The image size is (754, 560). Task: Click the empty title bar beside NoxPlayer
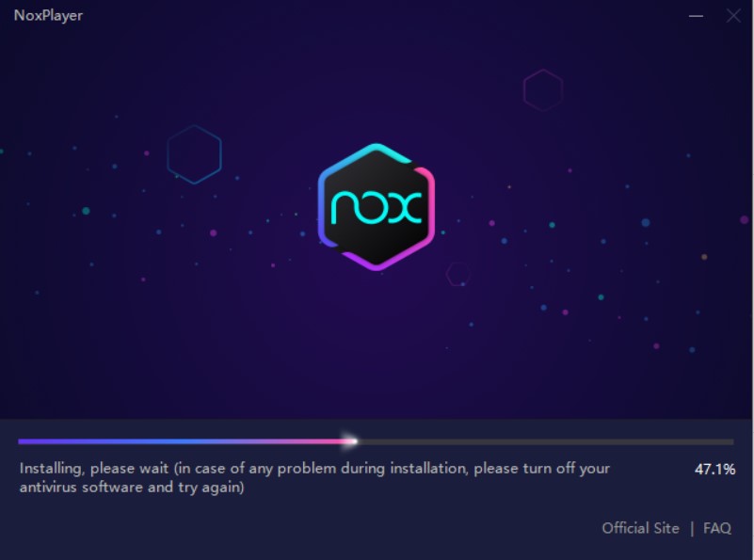(385, 16)
